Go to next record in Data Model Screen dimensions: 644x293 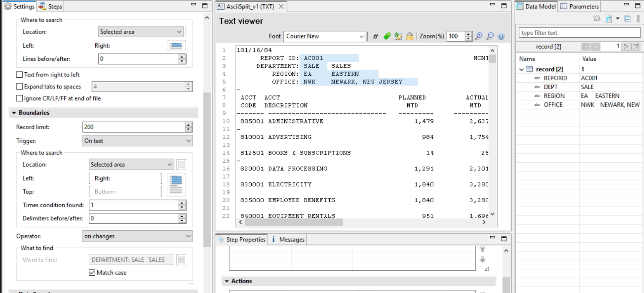coord(626,47)
